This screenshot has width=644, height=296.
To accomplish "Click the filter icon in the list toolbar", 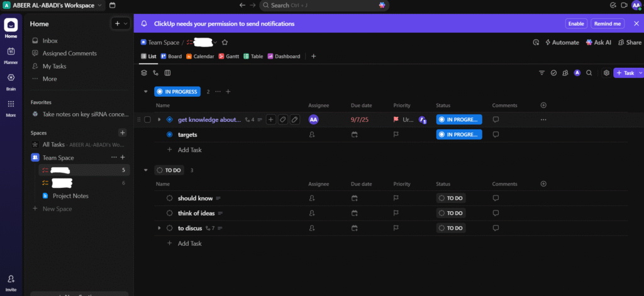I will 542,73.
